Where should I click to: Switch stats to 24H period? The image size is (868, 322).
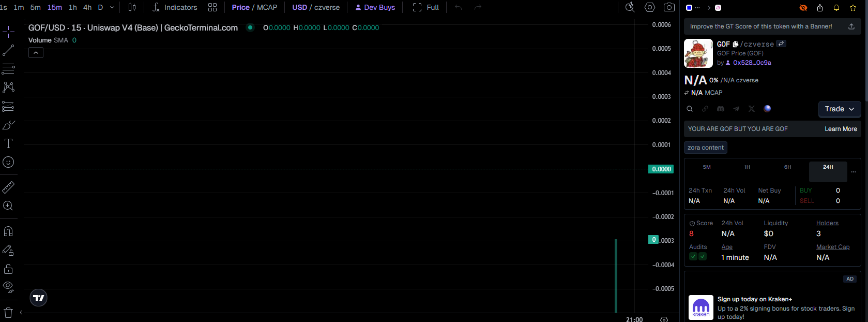(828, 171)
